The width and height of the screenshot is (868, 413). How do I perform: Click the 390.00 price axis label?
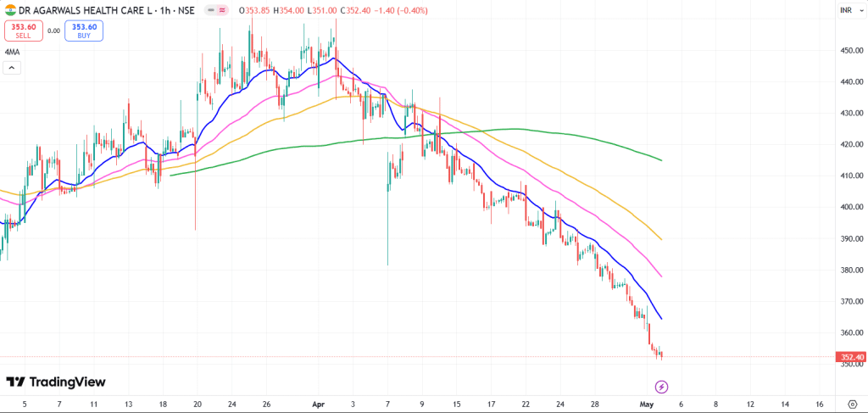coord(851,238)
